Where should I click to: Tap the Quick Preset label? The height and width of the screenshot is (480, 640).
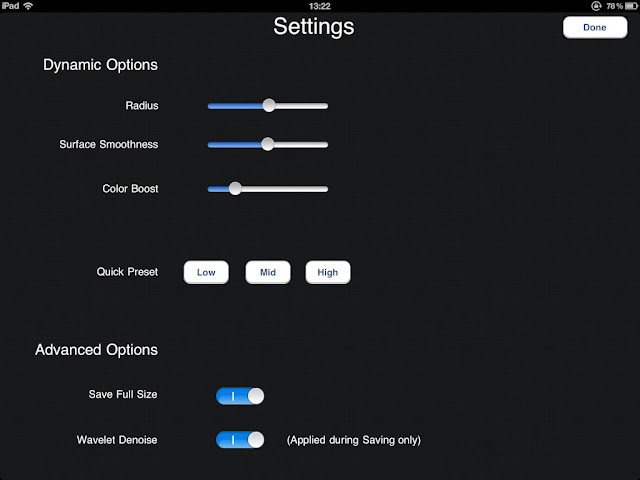click(127, 272)
